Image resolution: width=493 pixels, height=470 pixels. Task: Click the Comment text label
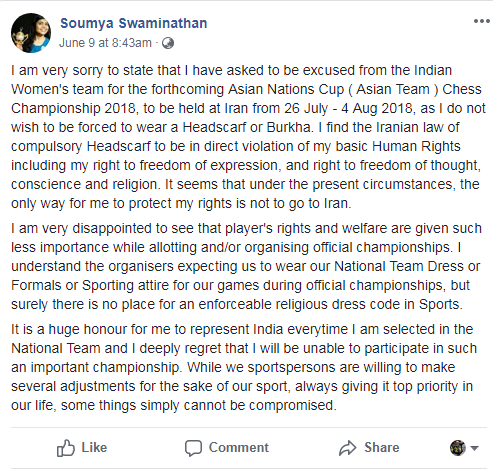pos(239,447)
